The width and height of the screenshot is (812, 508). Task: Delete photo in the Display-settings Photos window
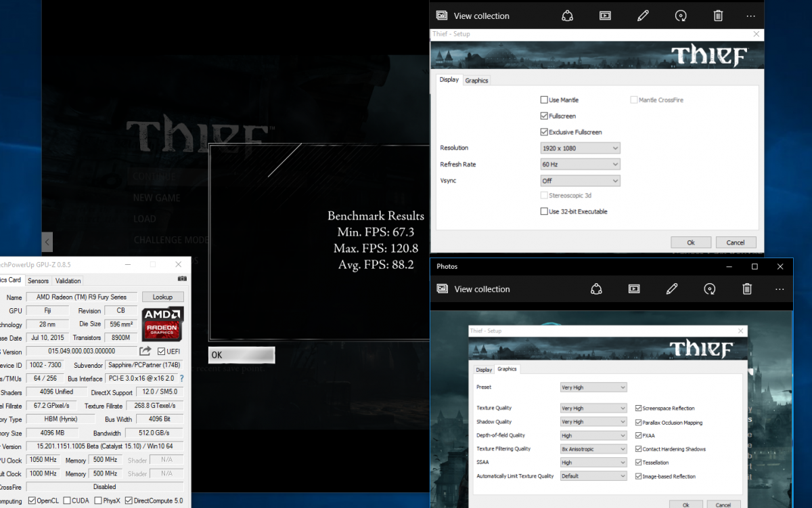pos(719,16)
